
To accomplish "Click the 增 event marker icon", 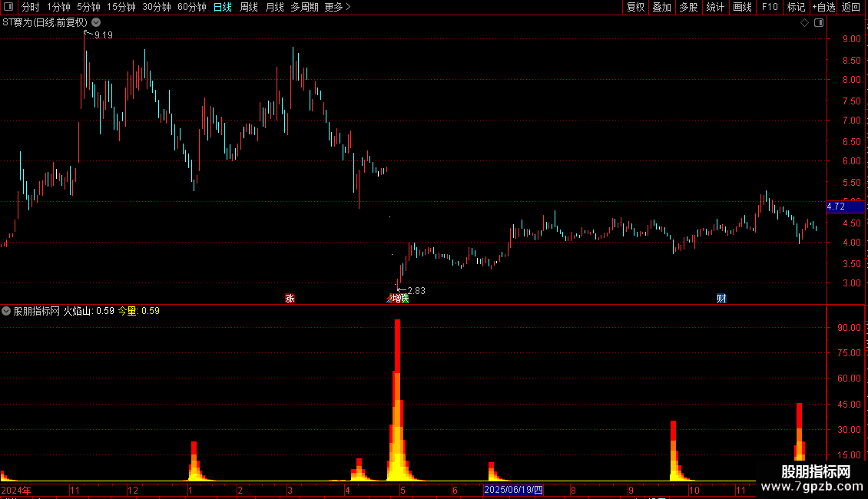I will click(396, 298).
